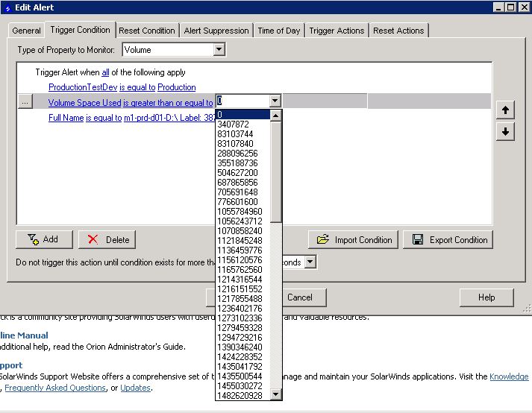The height and width of the screenshot is (413, 532).
Task: Click the Edit Alert title bar icon
Action: point(7,7)
